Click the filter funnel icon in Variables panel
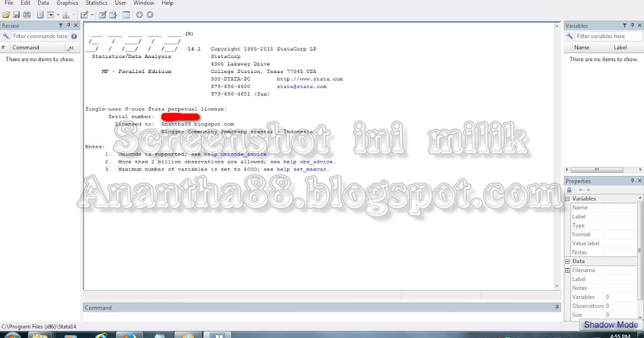Viewport: 644px width, 338px height. (x=625, y=26)
